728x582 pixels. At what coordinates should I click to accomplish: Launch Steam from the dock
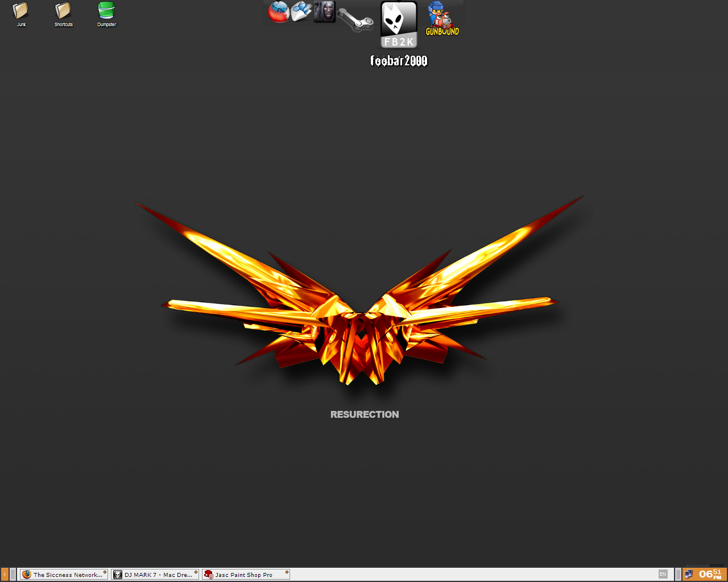pyautogui.click(x=356, y=19)
